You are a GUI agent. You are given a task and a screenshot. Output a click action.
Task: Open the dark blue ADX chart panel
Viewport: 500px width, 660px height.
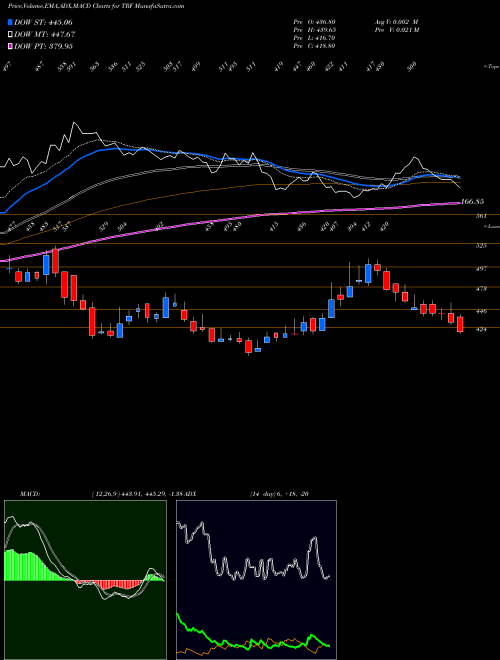click(x=256, y=580)
